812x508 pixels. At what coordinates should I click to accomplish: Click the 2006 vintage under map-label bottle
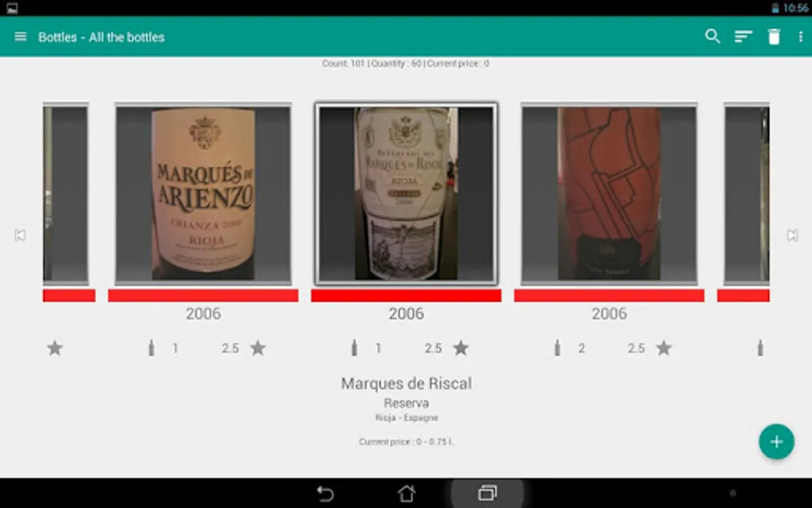609,314
